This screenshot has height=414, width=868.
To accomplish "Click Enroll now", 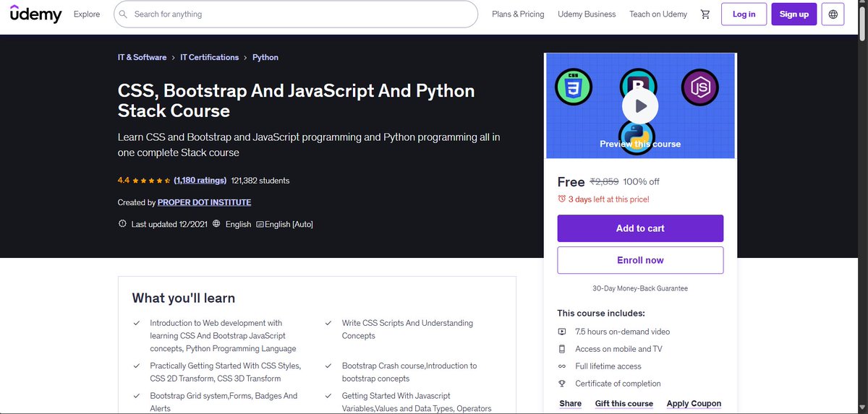I will pyautogui.click(x=640, y=260).
